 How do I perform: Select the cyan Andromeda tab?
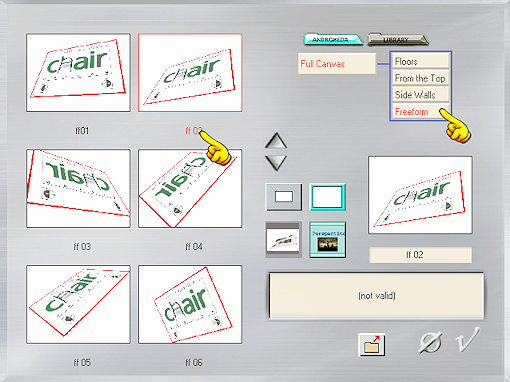pyautogui.click(x=333, y=40)
